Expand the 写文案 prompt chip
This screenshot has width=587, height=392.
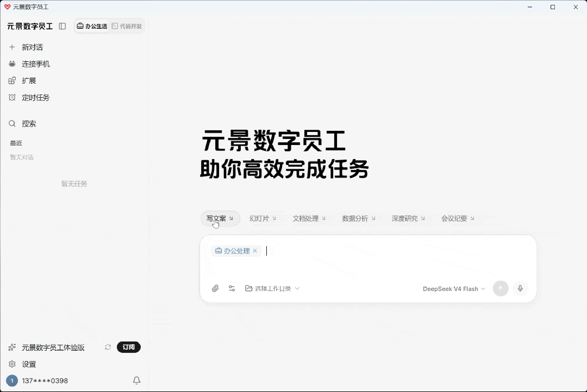pyautogui.click(x=220, y=218)
